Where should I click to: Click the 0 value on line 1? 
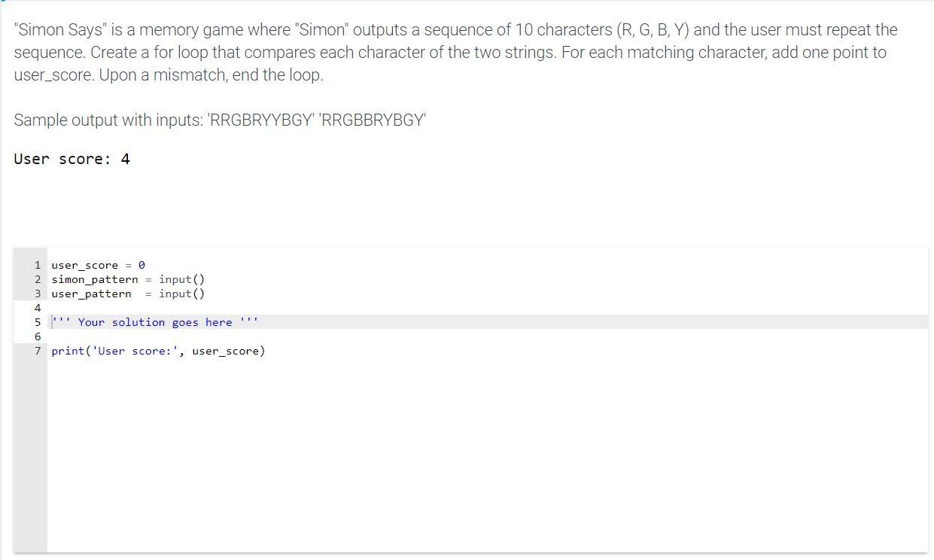click(x=141, y=265)
